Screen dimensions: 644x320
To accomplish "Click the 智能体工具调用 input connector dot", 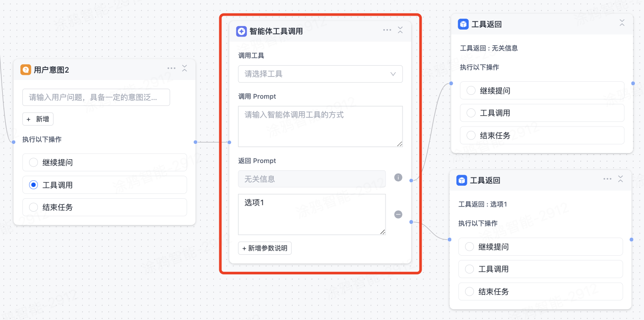I will click(x=229, y=142).
